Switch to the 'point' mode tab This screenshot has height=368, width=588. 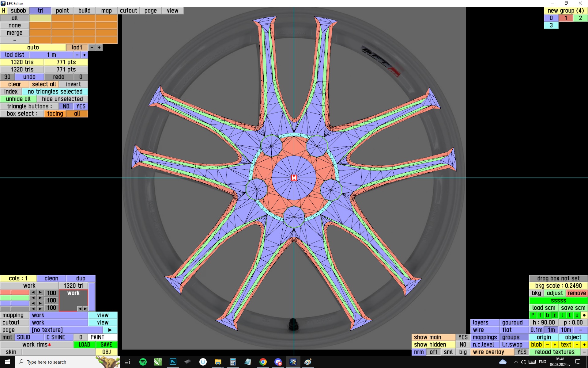[62, 10]
